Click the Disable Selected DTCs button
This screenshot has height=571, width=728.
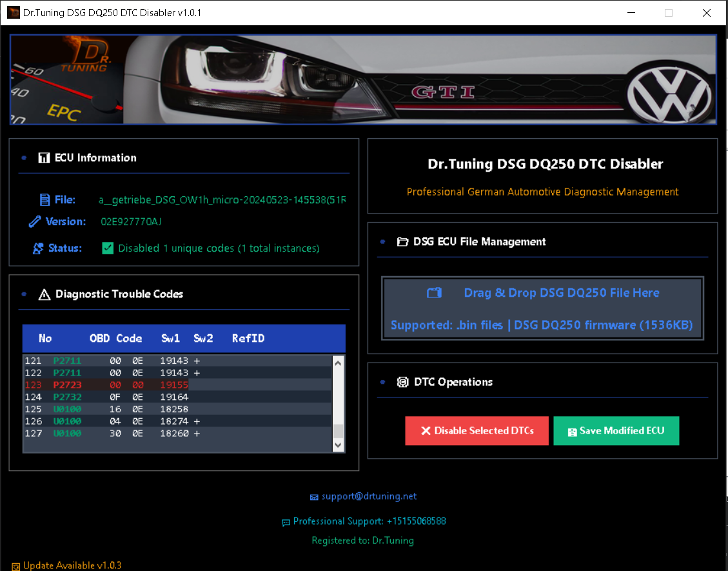click(477, 431)
